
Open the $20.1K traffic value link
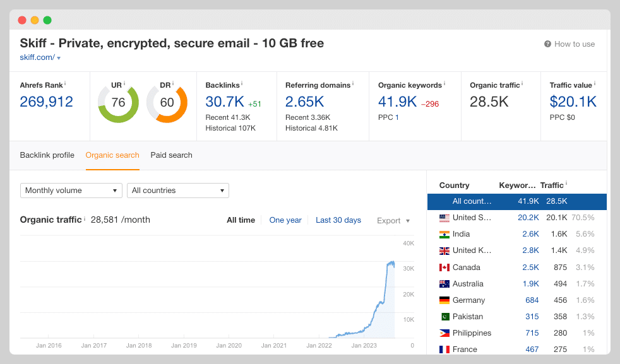coord(573,102)
